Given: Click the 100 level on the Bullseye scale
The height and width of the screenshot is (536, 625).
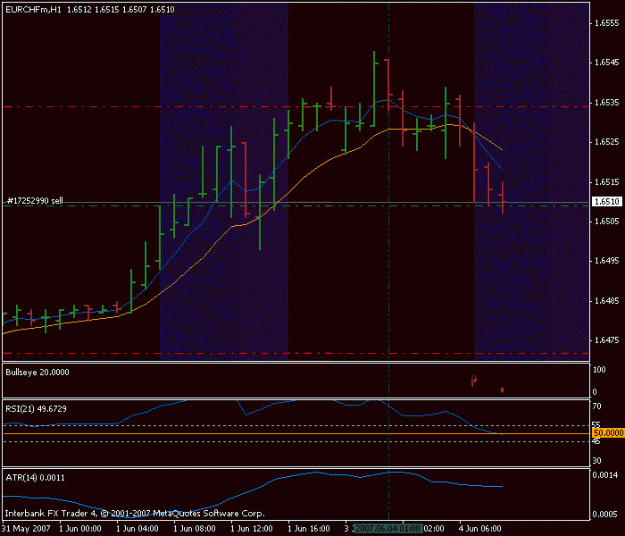Looking at the screenshot, I should coord(599,370).
